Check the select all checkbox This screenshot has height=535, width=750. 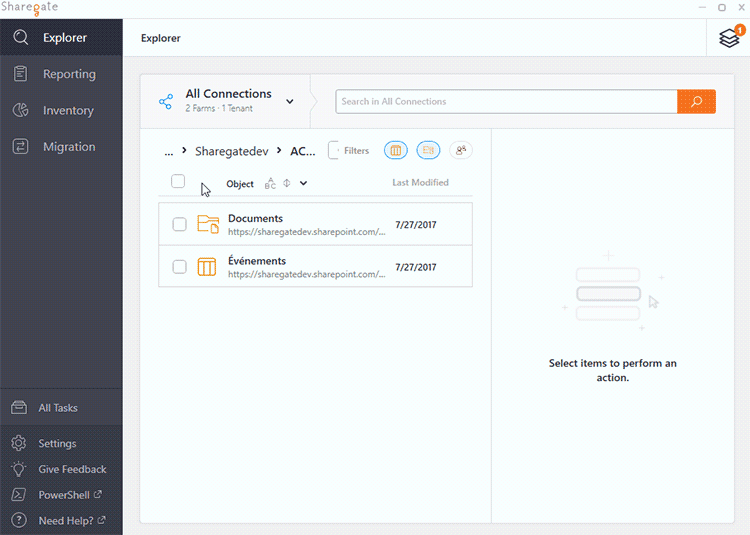[x=178, y=181]
